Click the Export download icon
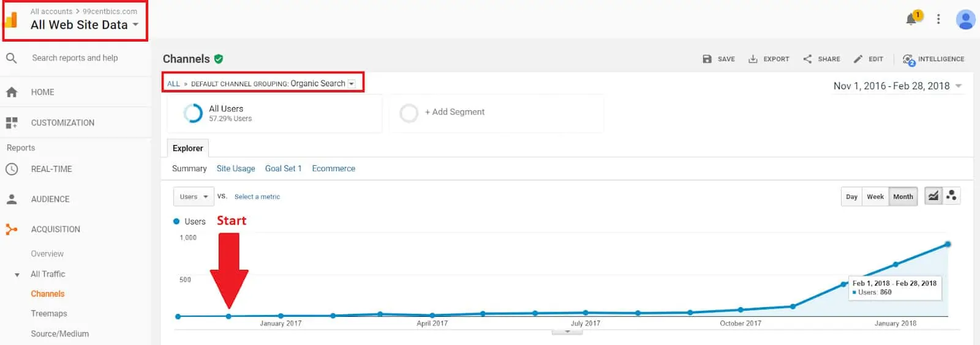The width and height of the screenshot is (980, 345). click(x=753, y=59)
